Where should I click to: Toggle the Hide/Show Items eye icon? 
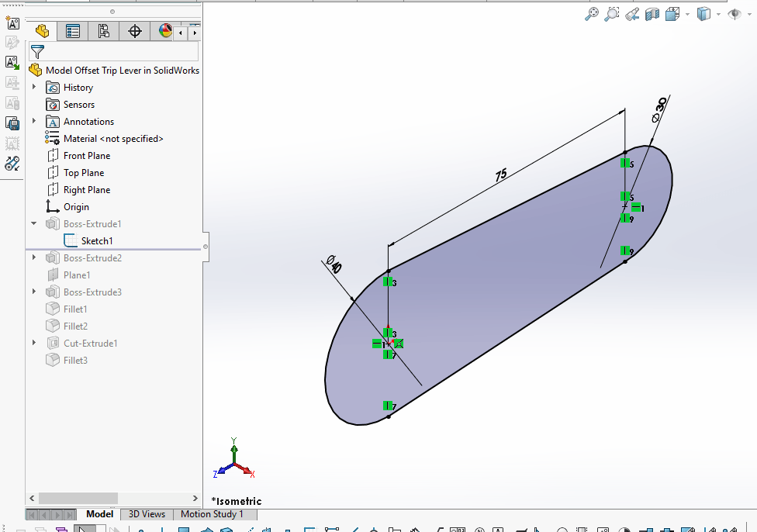(733, 14)
